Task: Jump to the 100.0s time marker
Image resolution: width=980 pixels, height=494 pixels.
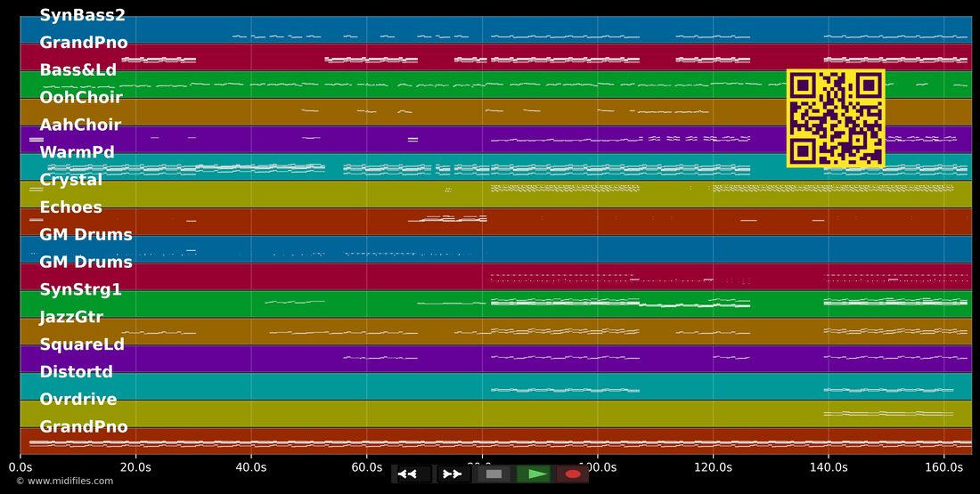Action: pos(598,467)
